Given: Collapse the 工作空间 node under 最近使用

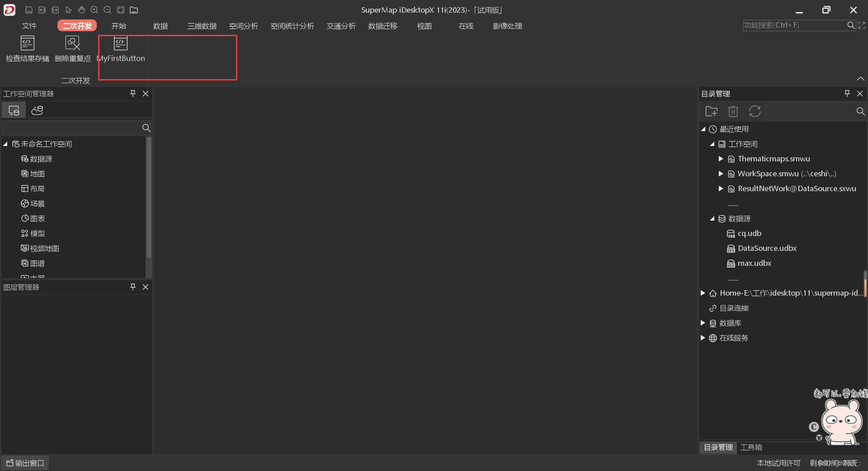Looking at the screenshot, I should tap(712, 144).
